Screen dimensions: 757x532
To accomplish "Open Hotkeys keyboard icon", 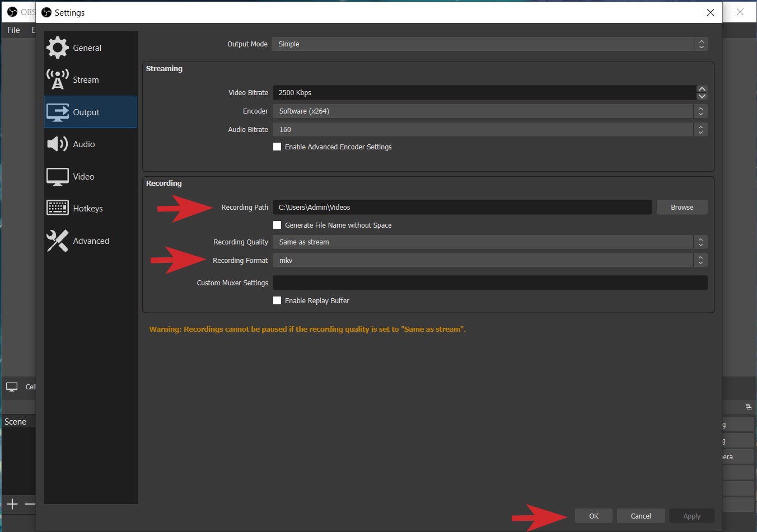I will (x=57, y=208).
